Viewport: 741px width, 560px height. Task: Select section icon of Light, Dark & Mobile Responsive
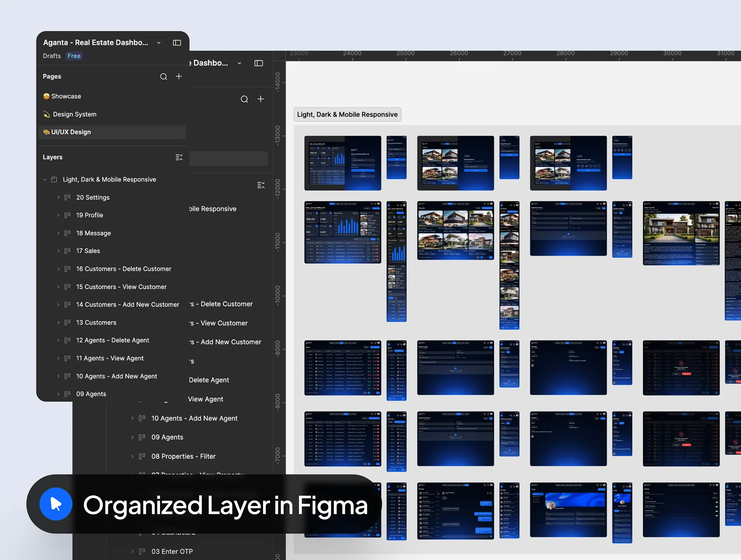pos(54,180)
